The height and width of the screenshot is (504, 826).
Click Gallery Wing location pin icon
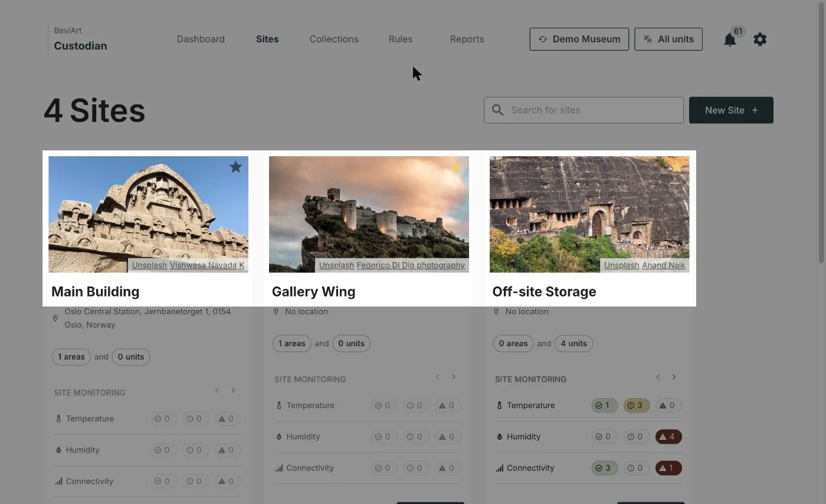pyautogui.click(x=276, y=311)
